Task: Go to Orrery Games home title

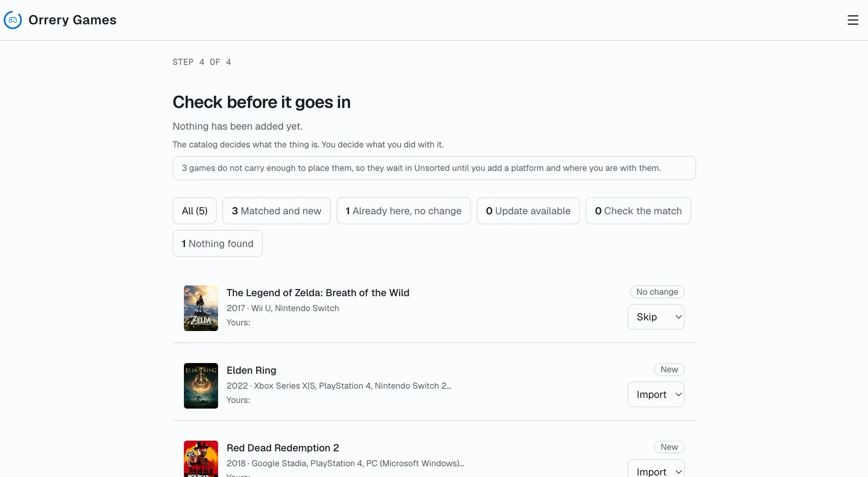Action: 72,20
